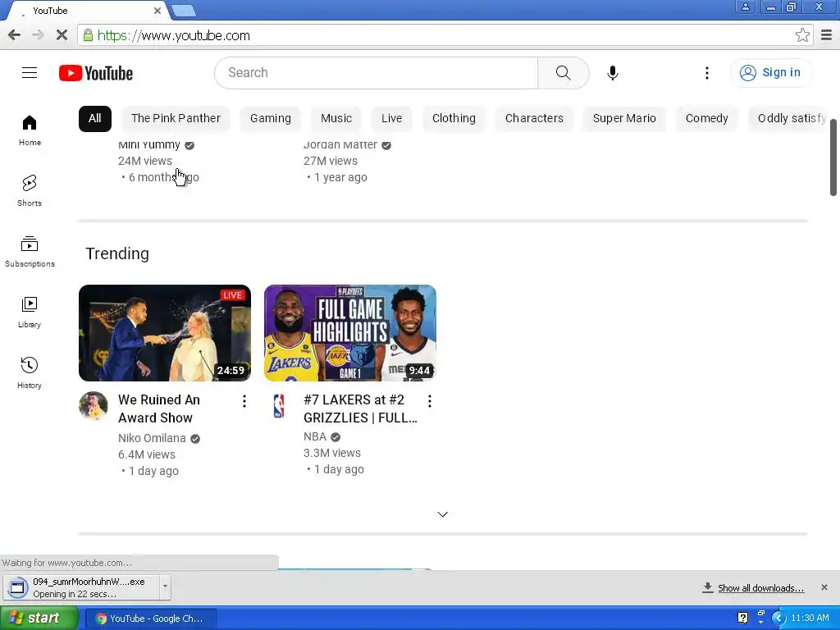Viewport: 840px width, 630px height.
Task: Select the Clothing filter chip
Action: pyautogui.click(x=454, y=118)
